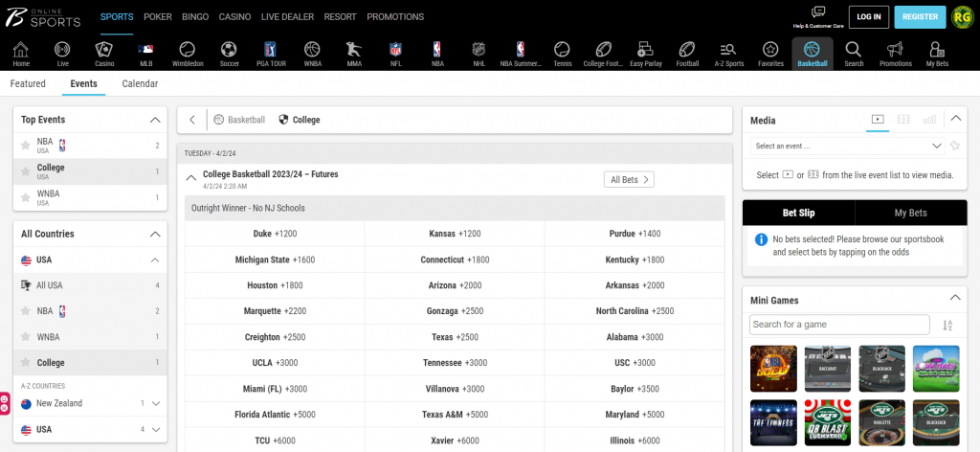Bet on Gonzaga +2500
This screenshot has height=452, width=980.
pos(455,310)
